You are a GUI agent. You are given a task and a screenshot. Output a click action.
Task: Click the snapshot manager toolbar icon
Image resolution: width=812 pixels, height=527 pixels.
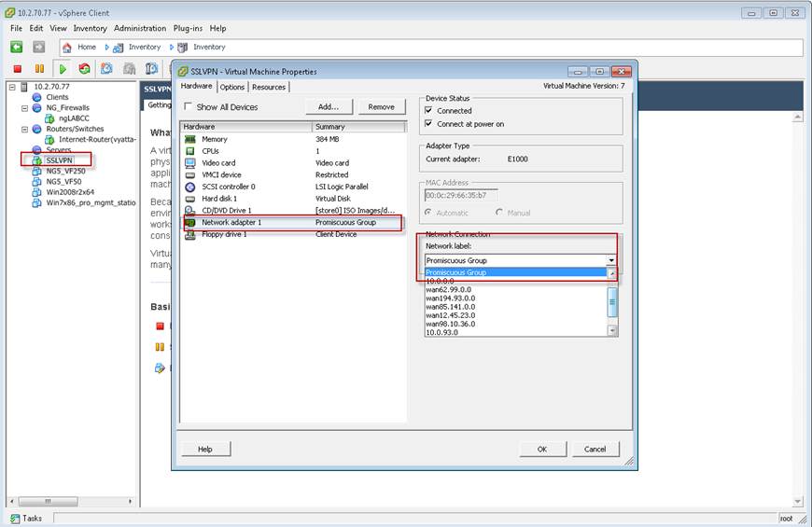coord(151,68)
